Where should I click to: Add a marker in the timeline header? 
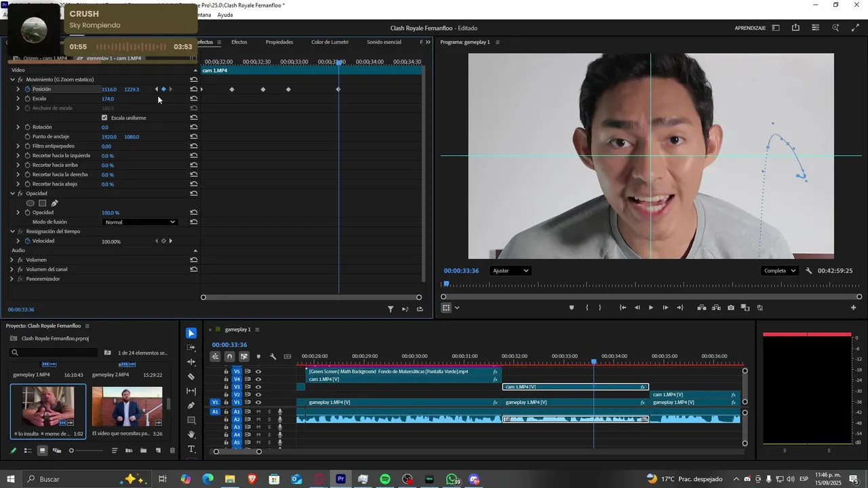point(258,357)
